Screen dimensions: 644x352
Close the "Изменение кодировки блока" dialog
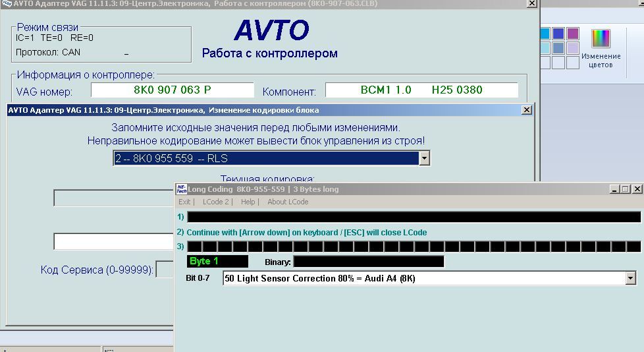coord(526,110)
